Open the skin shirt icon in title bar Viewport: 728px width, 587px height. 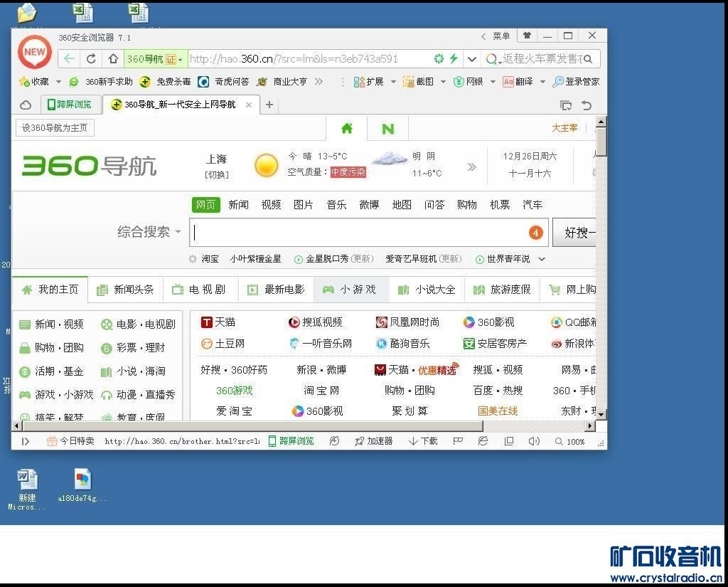click(527, 36)
